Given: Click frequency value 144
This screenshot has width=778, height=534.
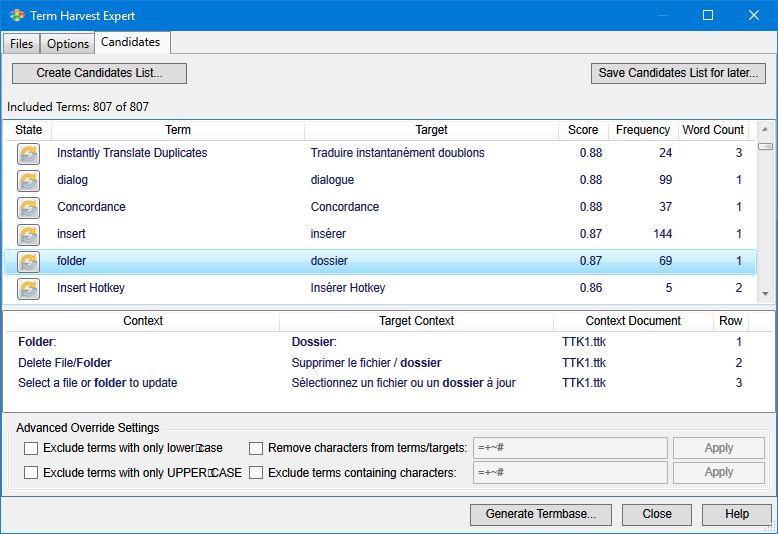Looking at the screenshot, I should coord(663,234).
